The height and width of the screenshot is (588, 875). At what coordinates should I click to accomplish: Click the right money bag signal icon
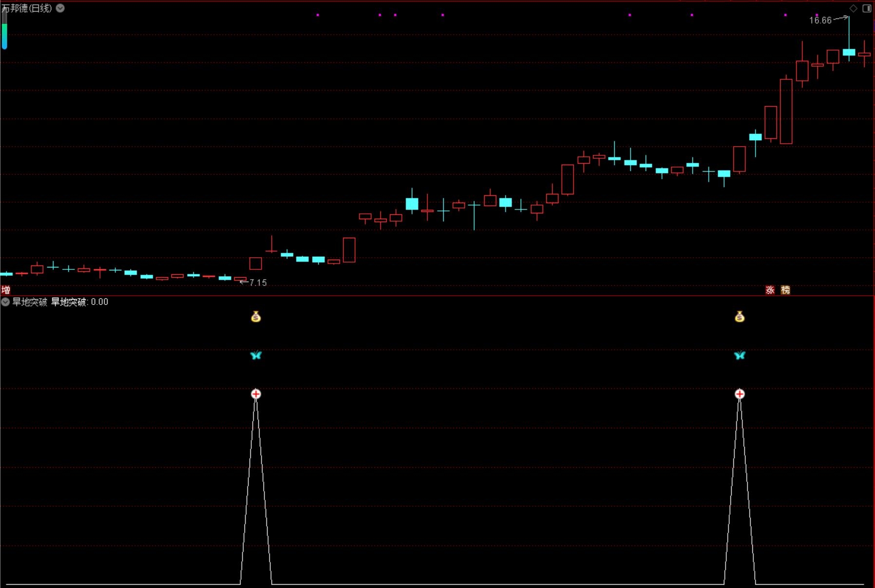740,317
